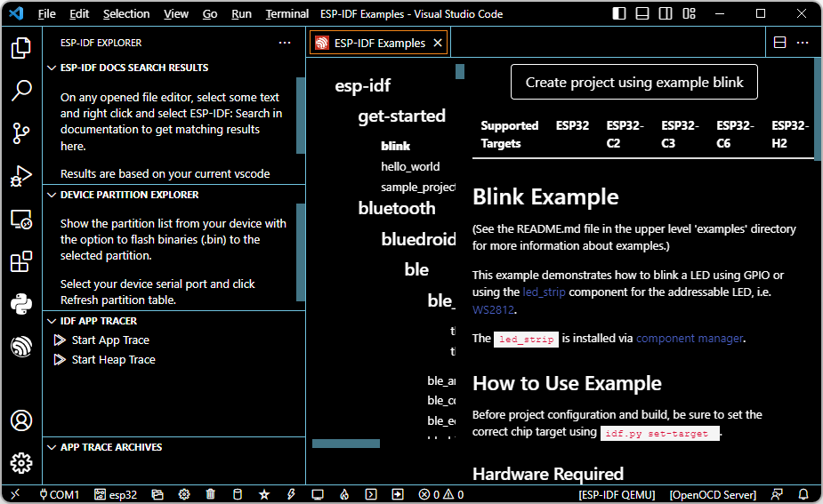Open customize layout options

click(x=689, y=13)
